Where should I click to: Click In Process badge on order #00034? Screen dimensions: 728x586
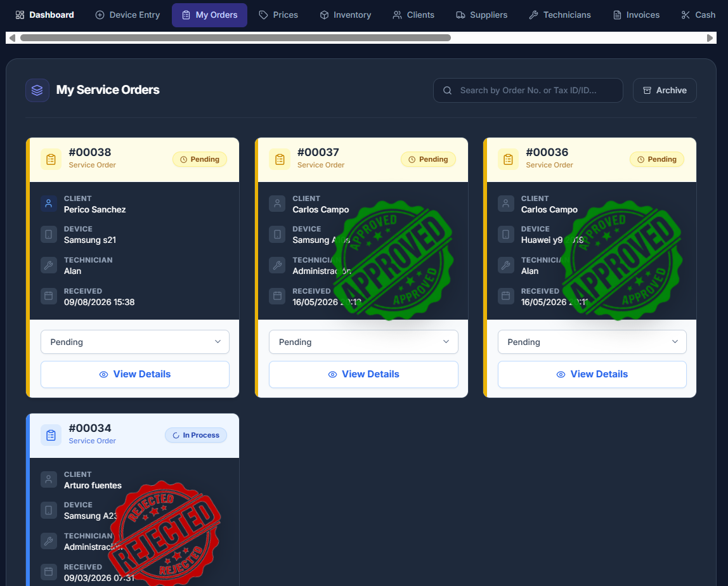click(196, 435)
